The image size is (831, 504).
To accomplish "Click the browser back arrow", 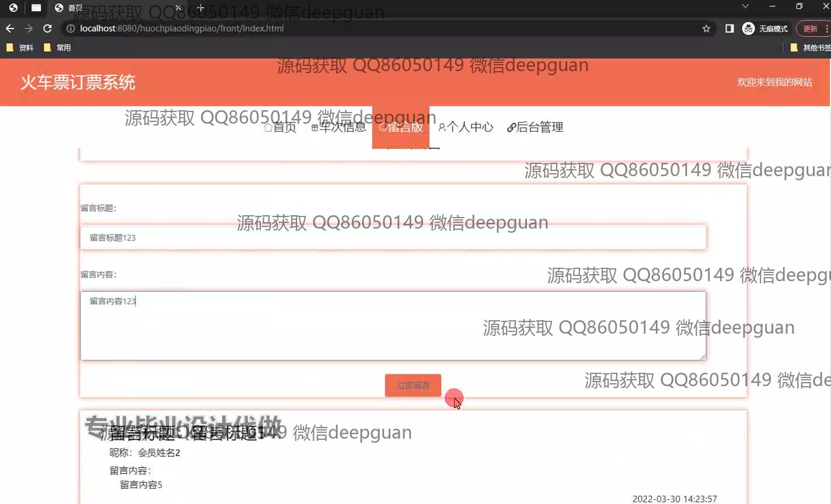I will pos(10,29).
